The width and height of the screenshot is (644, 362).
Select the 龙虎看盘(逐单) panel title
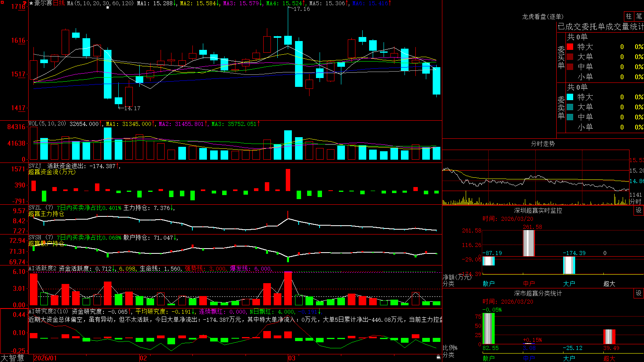point(543,16)
